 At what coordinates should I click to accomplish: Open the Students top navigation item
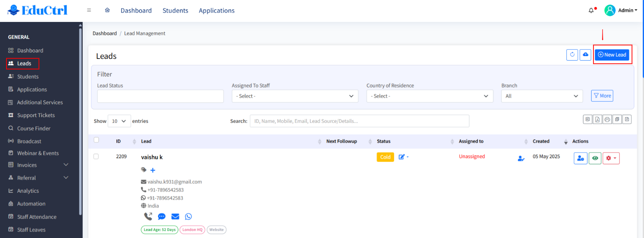click(x=175, y=11)
